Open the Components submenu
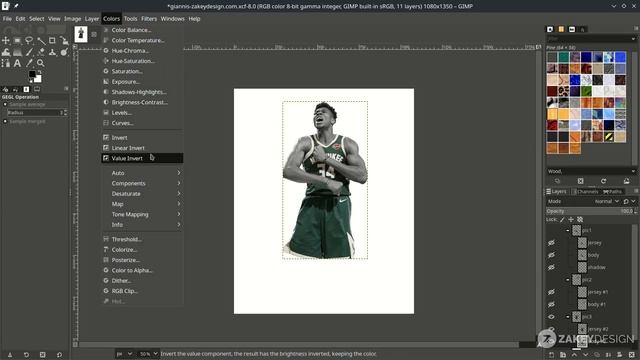Image resolution: width=640 pixels, height=360 pixels. 142,183
